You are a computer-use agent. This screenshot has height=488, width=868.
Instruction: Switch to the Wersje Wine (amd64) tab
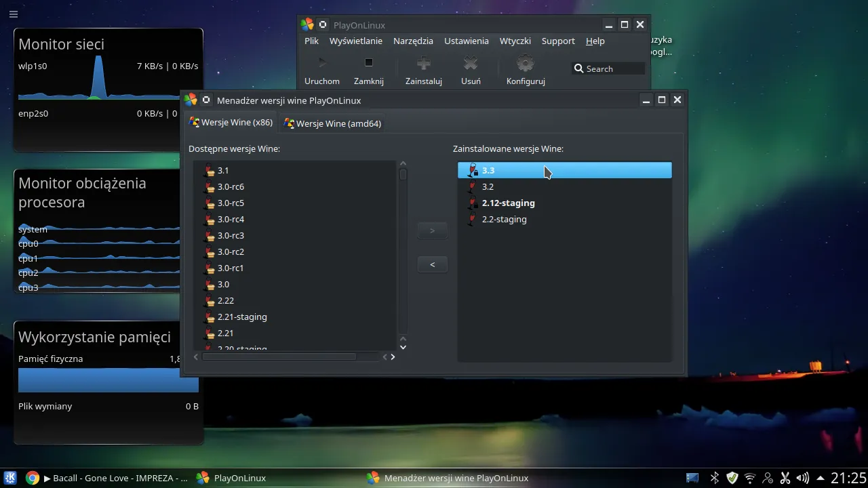(333, 123)
